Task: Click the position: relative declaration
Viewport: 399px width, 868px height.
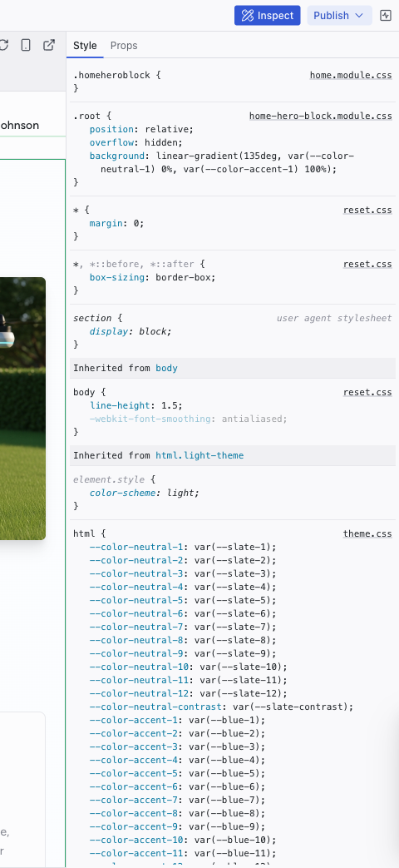Action: pos(141,130)
